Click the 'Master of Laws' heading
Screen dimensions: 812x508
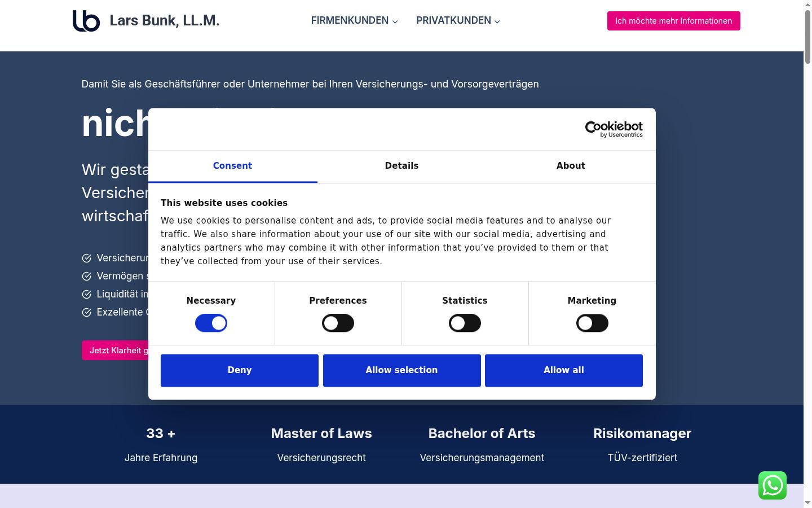pyautogui.click(x=321, y=433)
